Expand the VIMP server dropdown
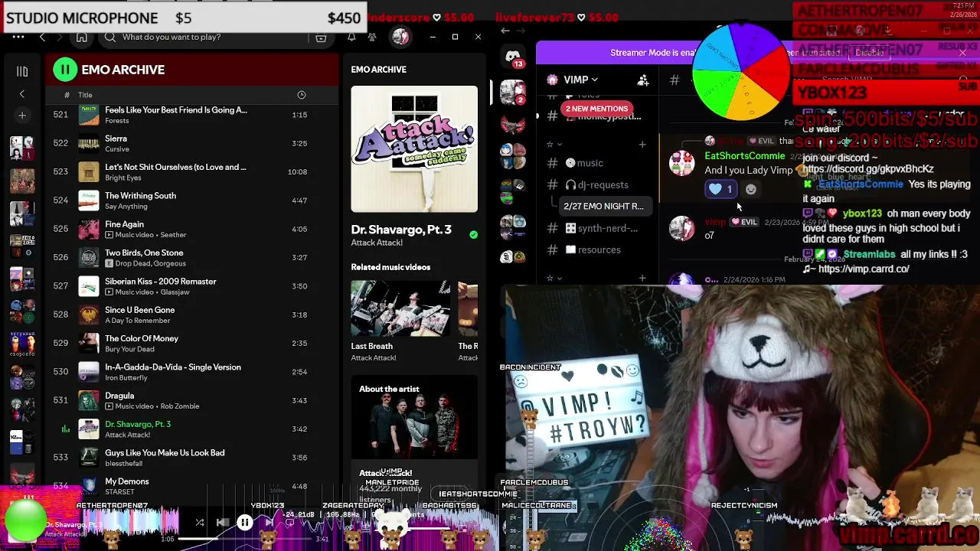980x551 pixels. (582, 80)
